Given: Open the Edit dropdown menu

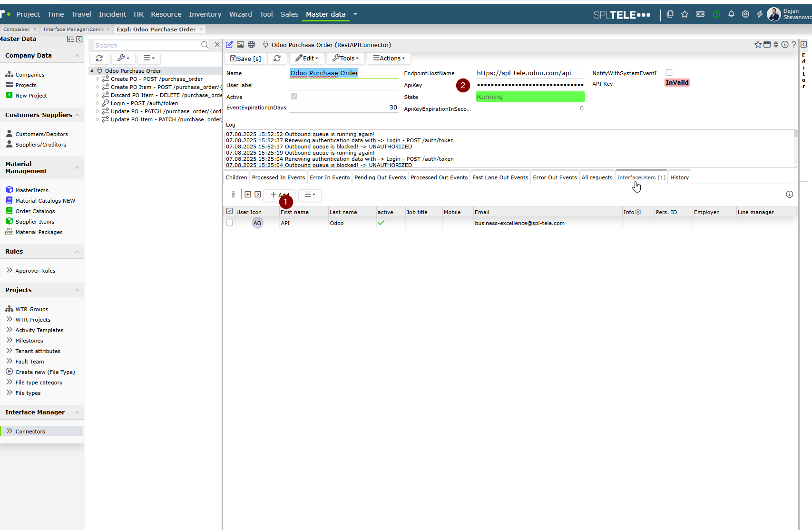Looking at the screenshot, I should (307, 58).
